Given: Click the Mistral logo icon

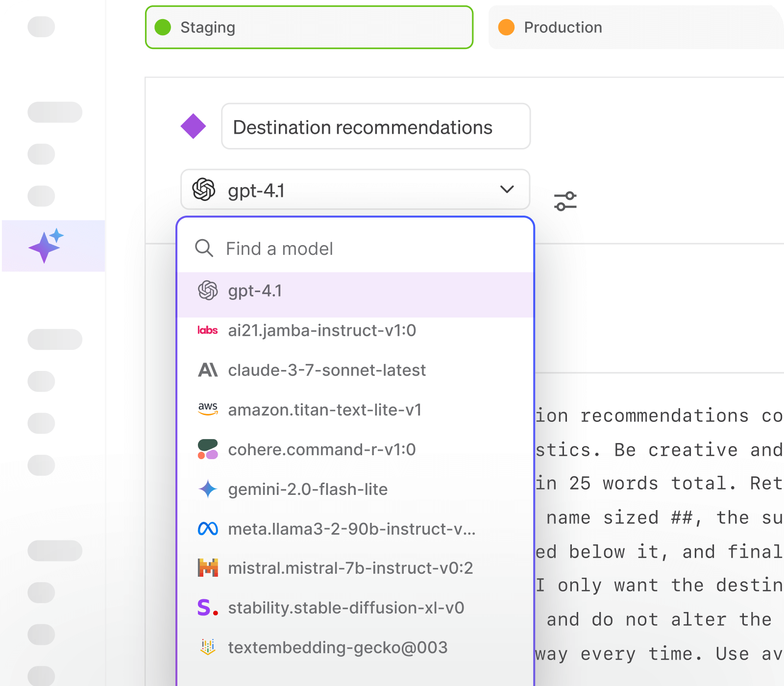Looking at the screenshot, I should click(208, 568).
